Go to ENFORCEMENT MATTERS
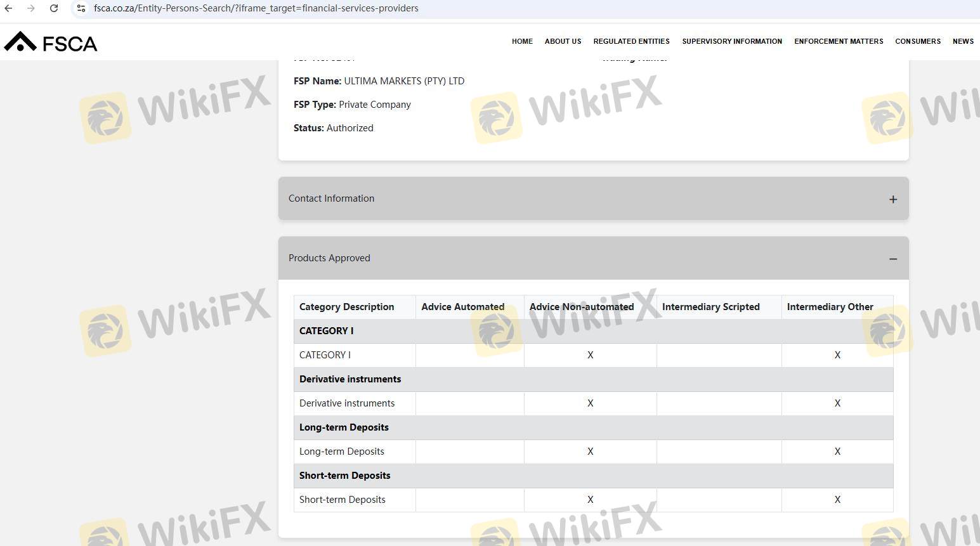 point(839,41)
